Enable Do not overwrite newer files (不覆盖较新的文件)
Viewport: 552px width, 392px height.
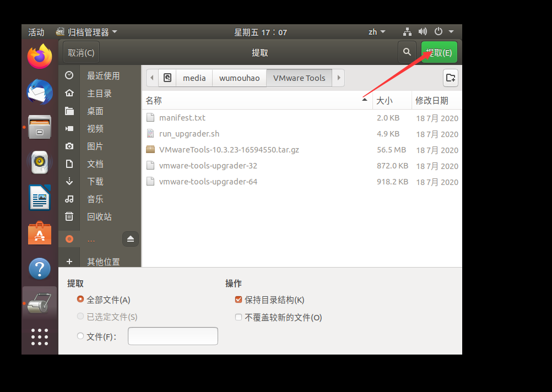(239, 317)
